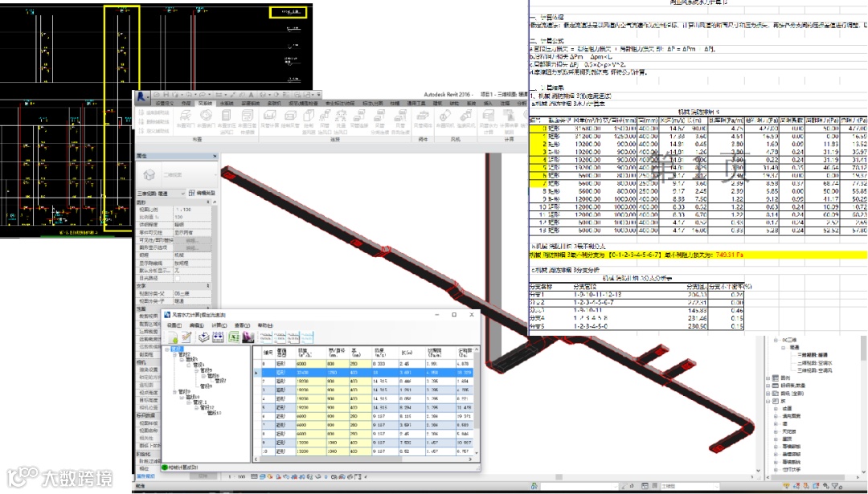868x494 pixels.
Task: Open the Revit application menu button
Action: coord(141,96)
